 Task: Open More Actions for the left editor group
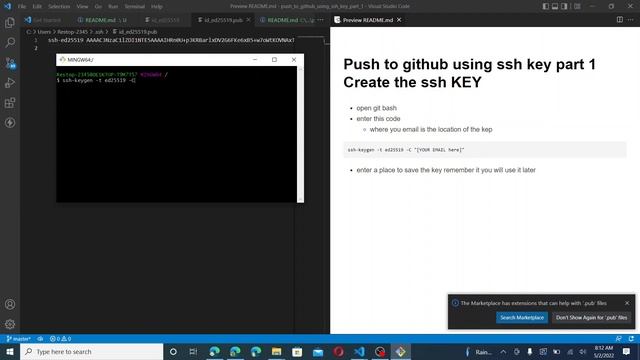click(320, 20)
